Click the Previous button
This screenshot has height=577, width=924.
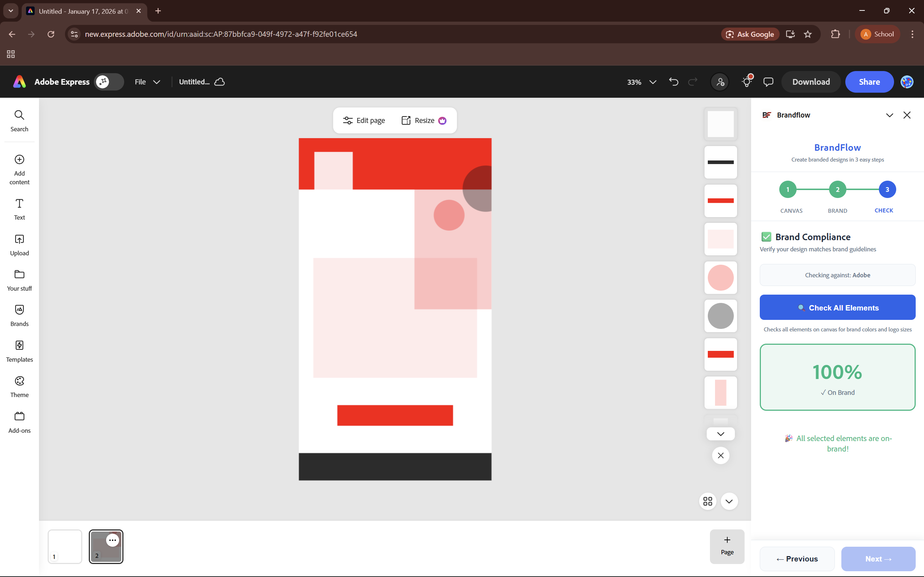click(x=797, y=559)
